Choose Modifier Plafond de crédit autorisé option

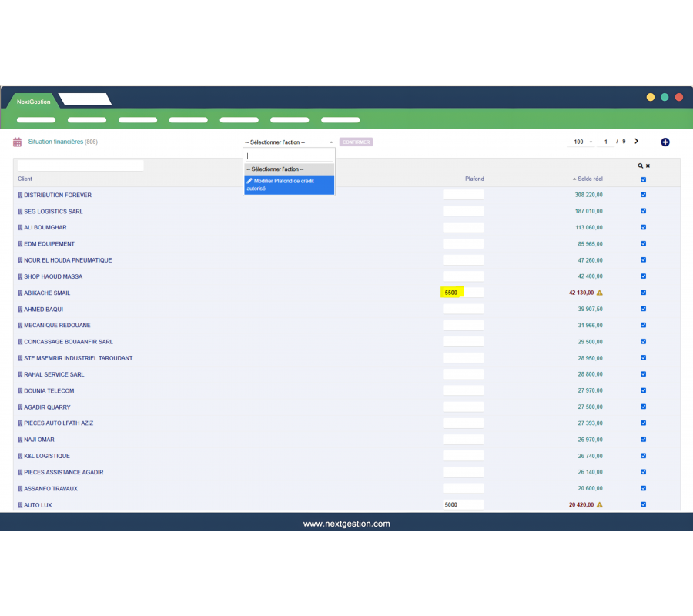[289, 185]
